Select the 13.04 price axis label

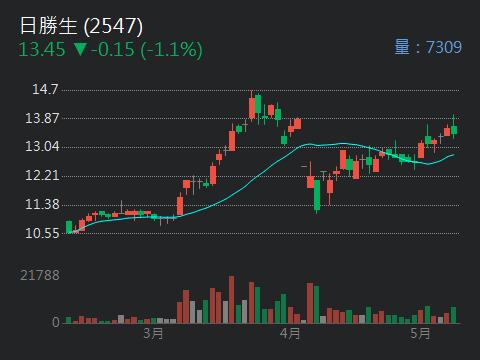point(42,146)
